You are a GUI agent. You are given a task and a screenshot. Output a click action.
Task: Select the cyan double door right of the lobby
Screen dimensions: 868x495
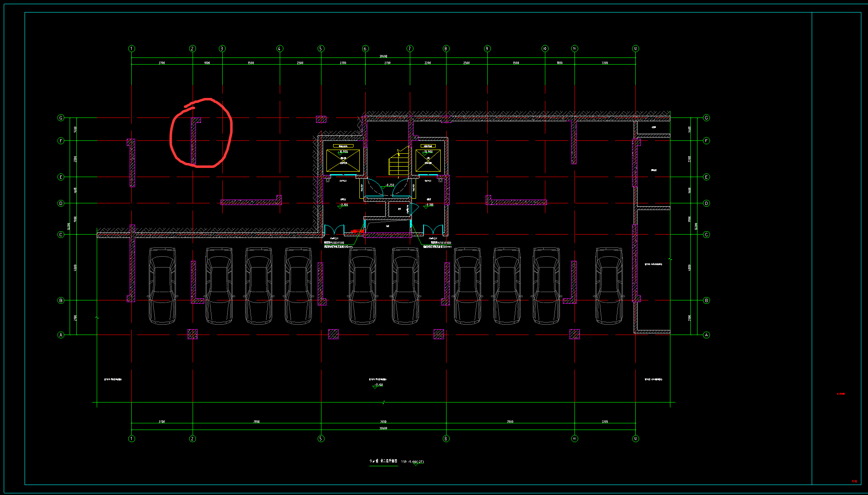pyautogui.click(x=433, y=230)
